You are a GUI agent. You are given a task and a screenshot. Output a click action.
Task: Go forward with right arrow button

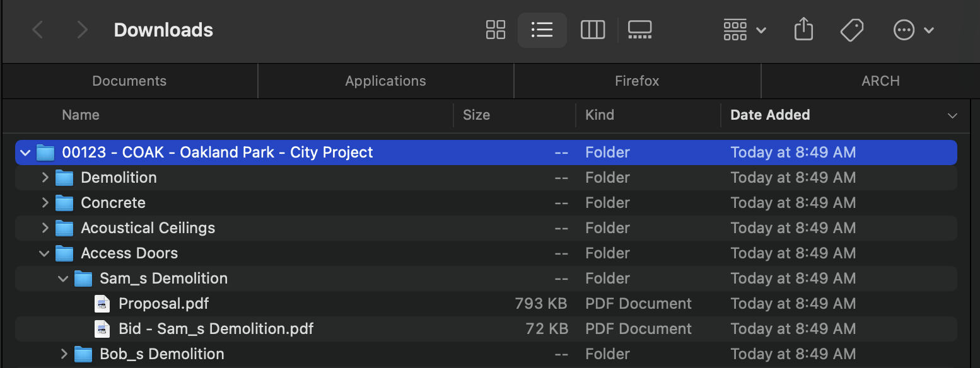point(82,30)
